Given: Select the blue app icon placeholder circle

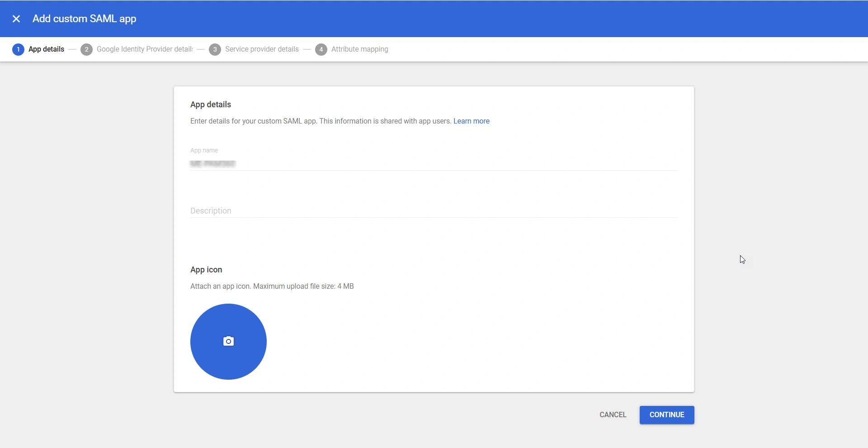Looking at the screenshot, I should [228, 341].
